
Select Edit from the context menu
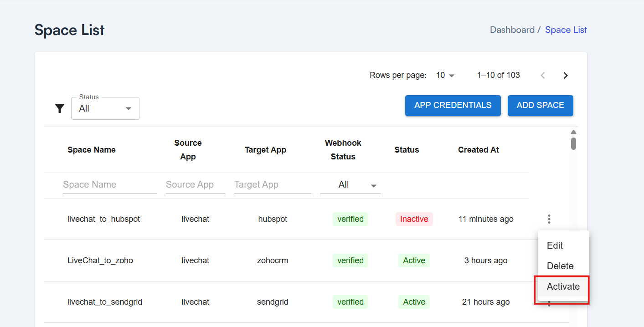tap(563, 245)
